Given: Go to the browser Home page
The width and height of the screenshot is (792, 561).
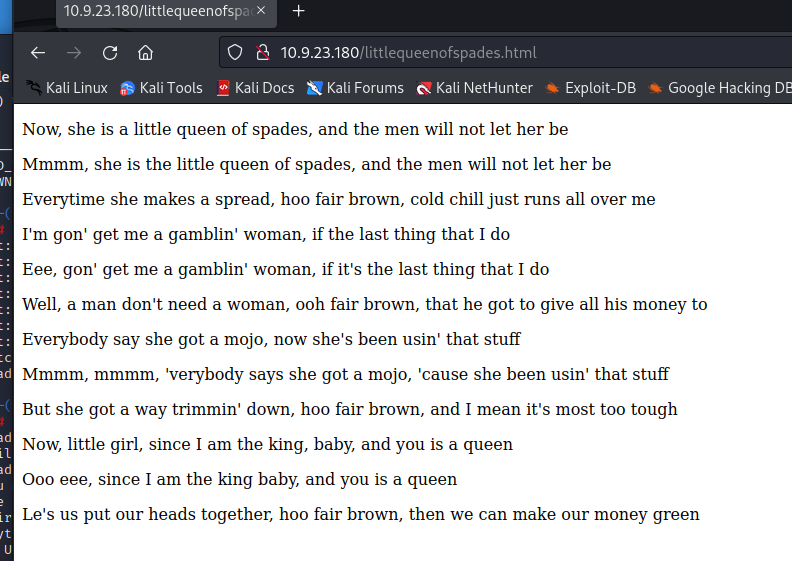Looking at the screenshot, I should pyautogui.click(x=145, y=53).
